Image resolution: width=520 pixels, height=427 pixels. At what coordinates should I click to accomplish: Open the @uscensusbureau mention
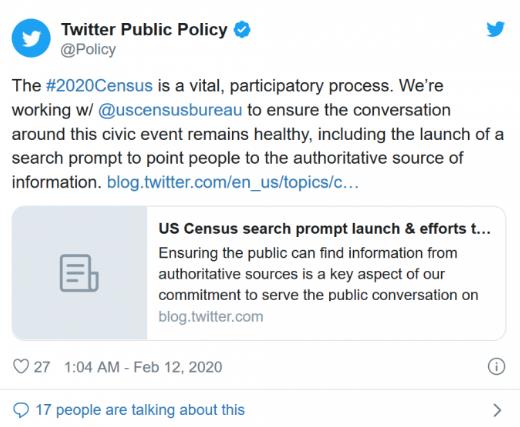point(170,110)
